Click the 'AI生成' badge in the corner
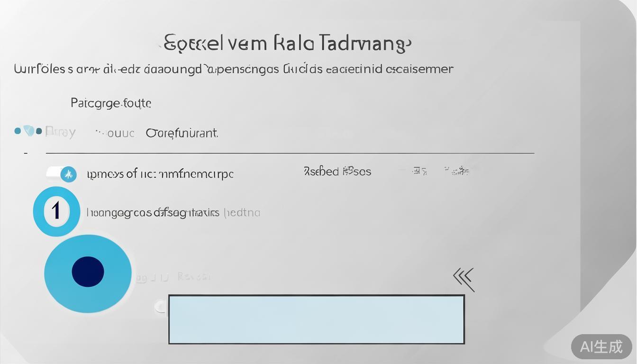This screenshot has width=637, height=364. tap(601, 346)
